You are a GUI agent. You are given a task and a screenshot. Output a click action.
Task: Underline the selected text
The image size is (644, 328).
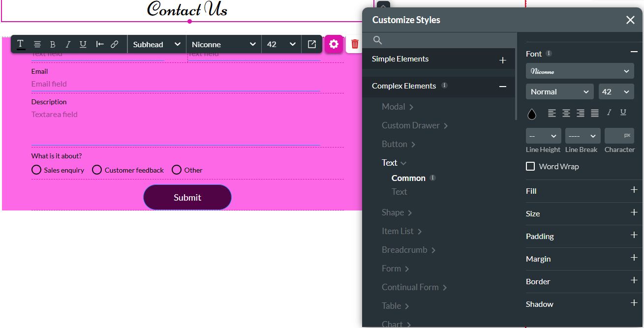coord(83,44)
